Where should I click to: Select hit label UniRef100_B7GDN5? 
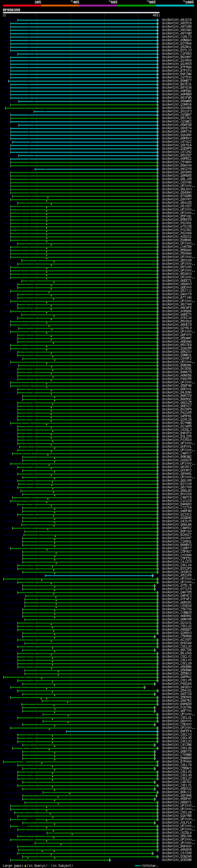point(176,196)
